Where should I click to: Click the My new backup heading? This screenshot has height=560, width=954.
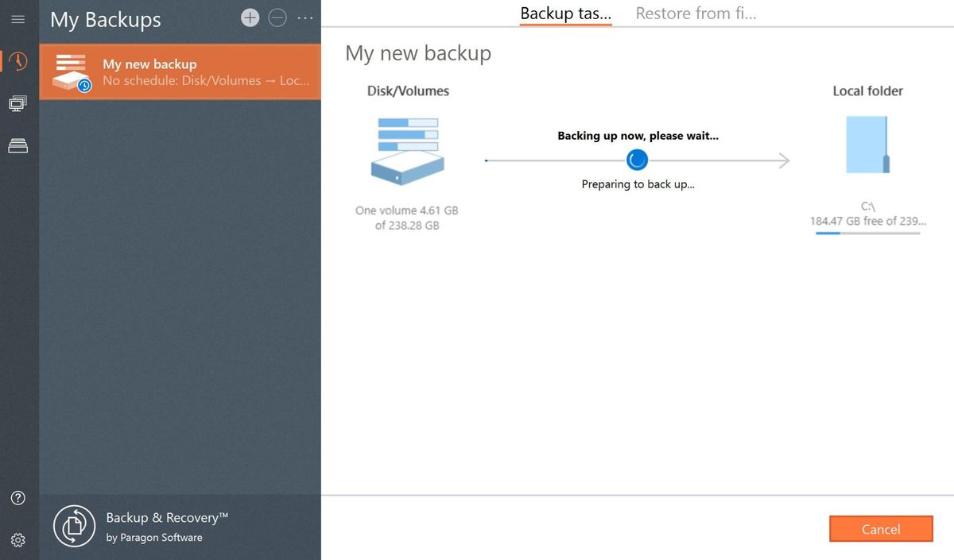[x=418, y=52]
